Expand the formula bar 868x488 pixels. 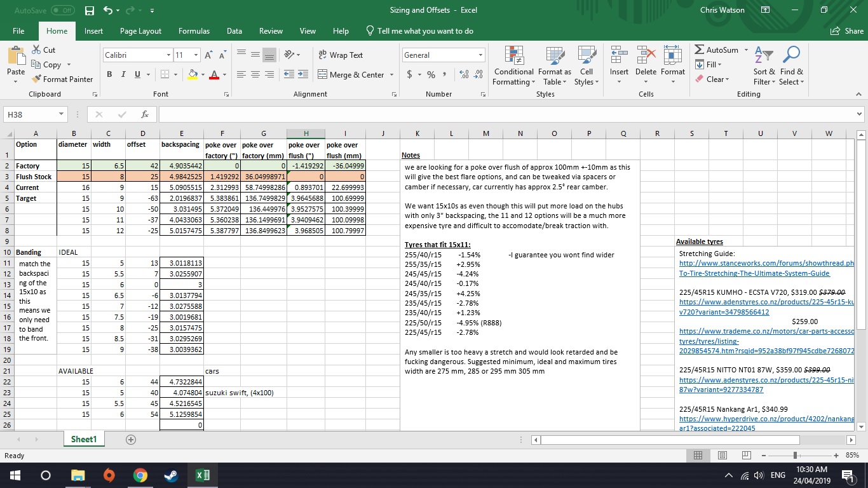[860, 114]
